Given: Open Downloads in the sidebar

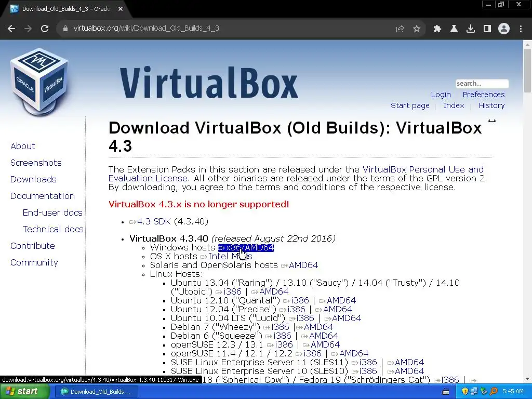Looking at the screenshot, I should point(33,179).
